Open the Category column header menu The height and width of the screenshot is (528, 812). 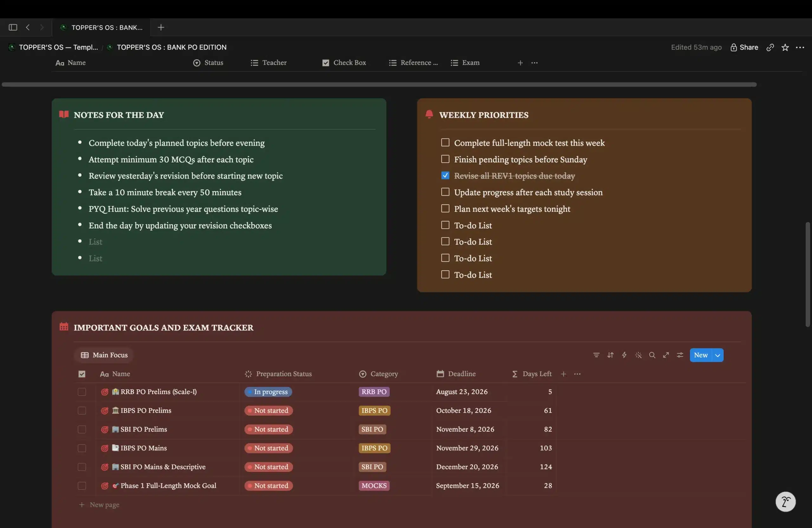378,374
